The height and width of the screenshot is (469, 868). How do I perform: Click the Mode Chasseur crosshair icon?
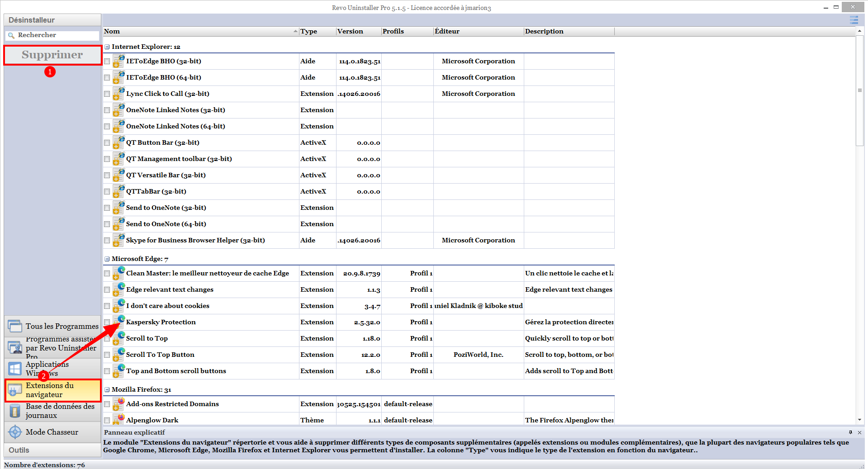point(15,432)
